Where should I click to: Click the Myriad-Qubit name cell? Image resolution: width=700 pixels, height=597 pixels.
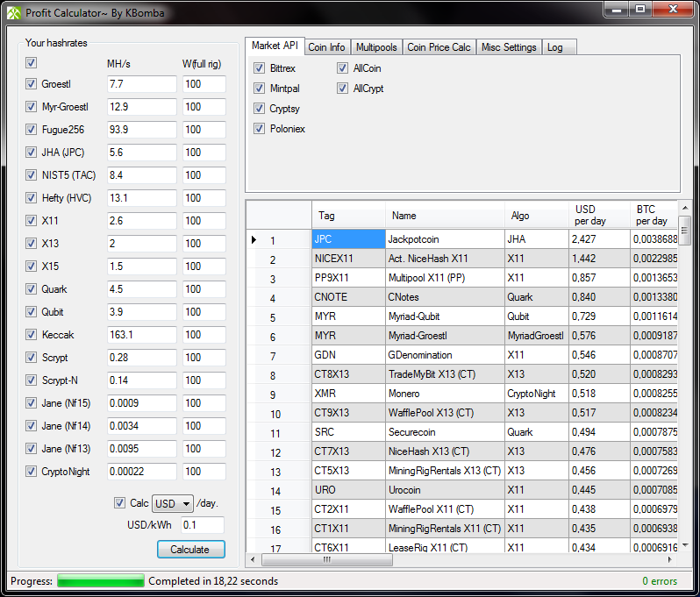[x=445, y=316]
